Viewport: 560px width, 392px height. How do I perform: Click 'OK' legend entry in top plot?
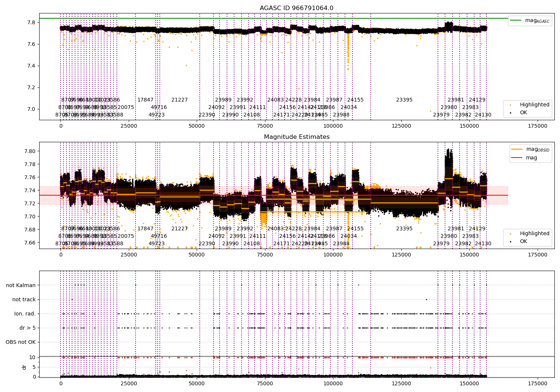coord(519,112)
